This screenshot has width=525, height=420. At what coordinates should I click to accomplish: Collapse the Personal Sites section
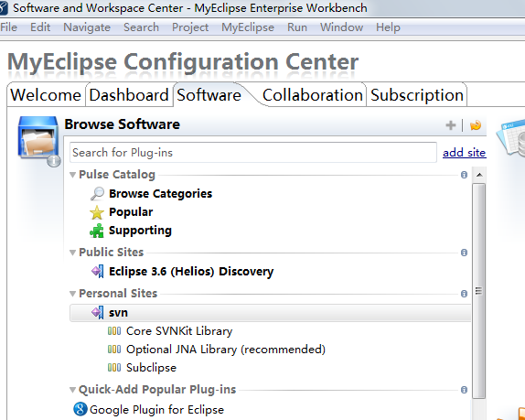pyautogui.click(x=72, y=294)
